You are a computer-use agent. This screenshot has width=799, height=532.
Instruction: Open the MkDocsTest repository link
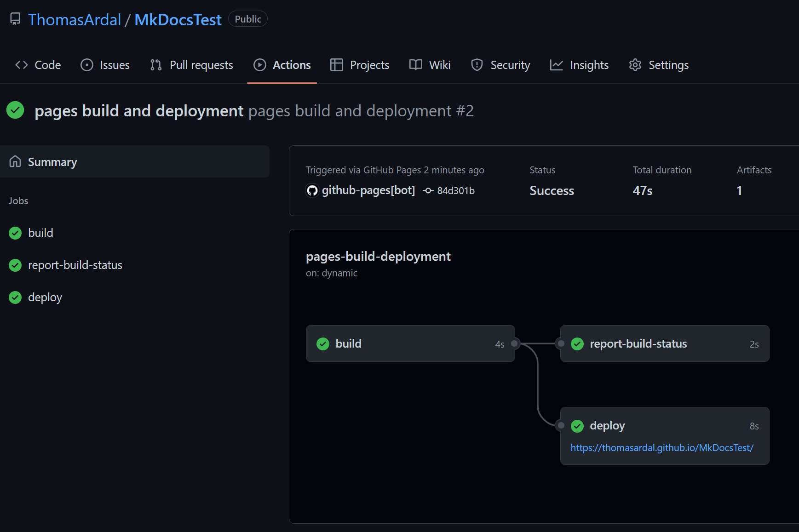point(178,19)
